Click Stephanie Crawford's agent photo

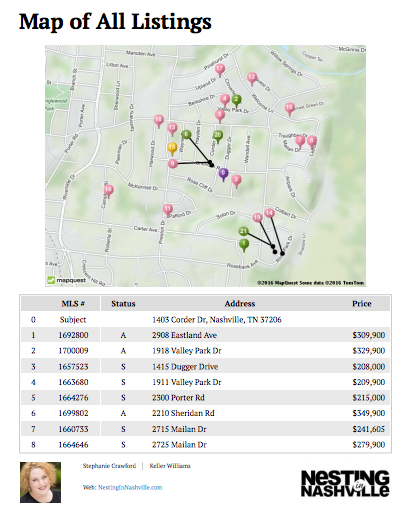(x=40, y=482)
